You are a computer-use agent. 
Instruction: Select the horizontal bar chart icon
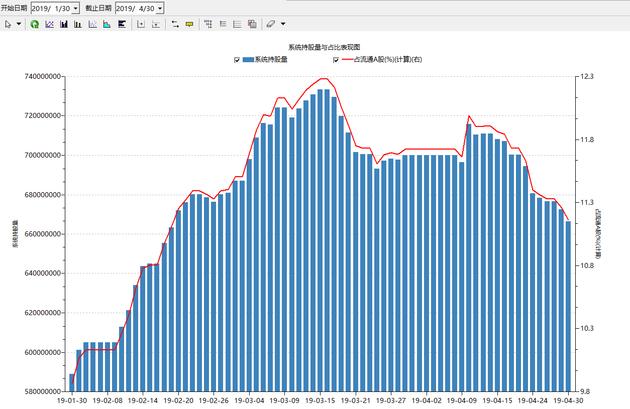point(122,24)
